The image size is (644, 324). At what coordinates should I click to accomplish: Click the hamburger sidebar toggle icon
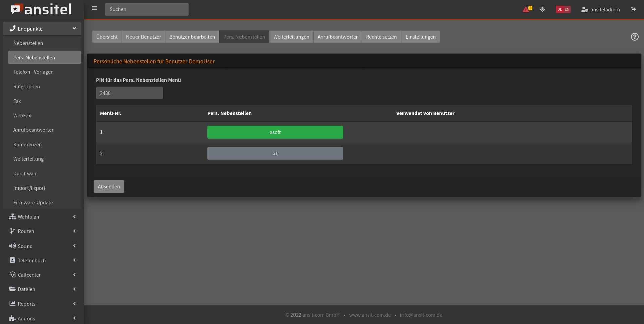pos(94,8)
